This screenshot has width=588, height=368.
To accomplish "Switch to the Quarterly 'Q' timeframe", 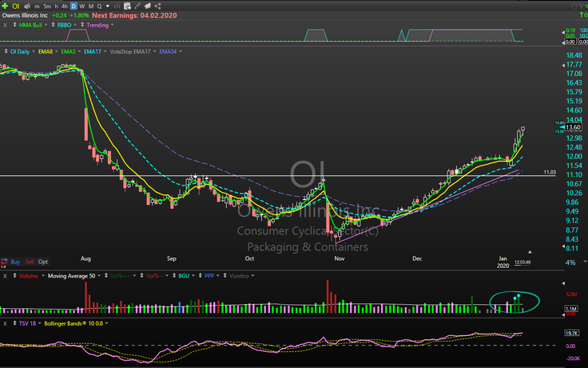I will coord(99,6).
